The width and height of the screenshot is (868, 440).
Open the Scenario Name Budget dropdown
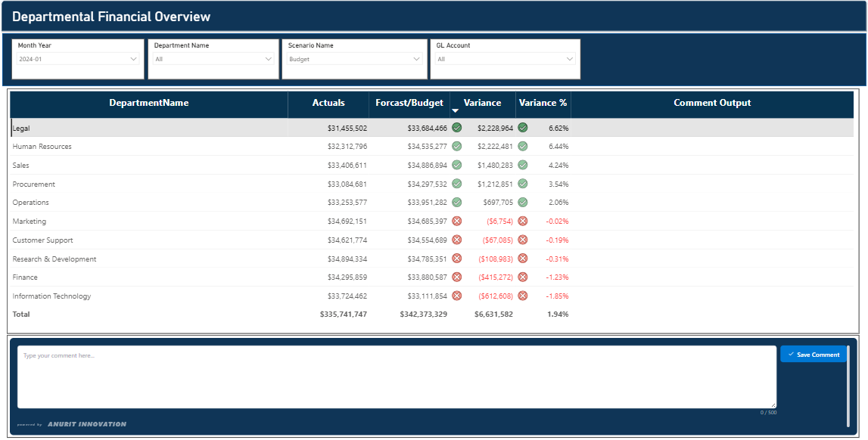click(355, 59)
